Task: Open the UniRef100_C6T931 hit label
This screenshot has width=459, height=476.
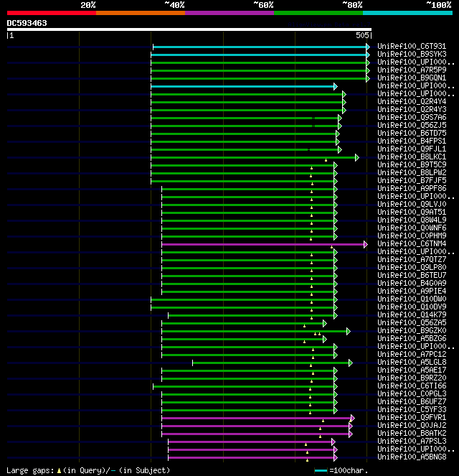Action: point(412,46)
